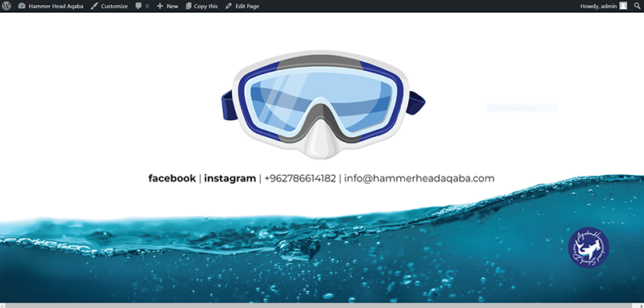The width and height of the screenshot is (644, 308).
Task: Click the diving mask image
Action: pyautogui.click(x=324, y=105)
